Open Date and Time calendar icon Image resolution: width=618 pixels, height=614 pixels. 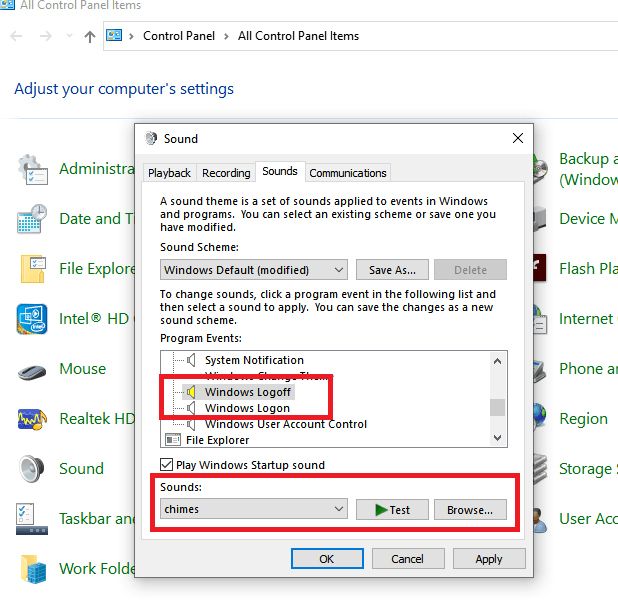point(32,219)
